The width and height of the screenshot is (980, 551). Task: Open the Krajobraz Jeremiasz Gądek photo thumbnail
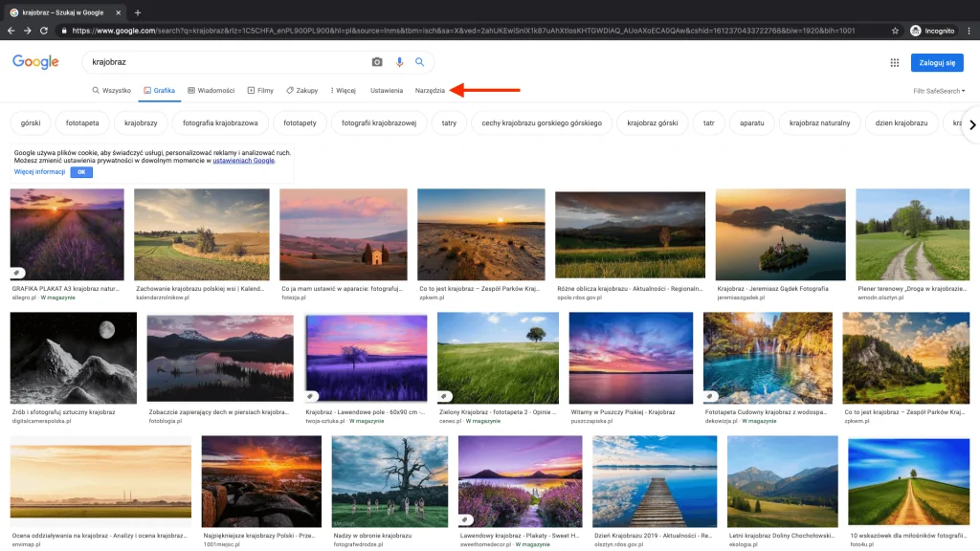pyautogui.click(x=780, y=232)
